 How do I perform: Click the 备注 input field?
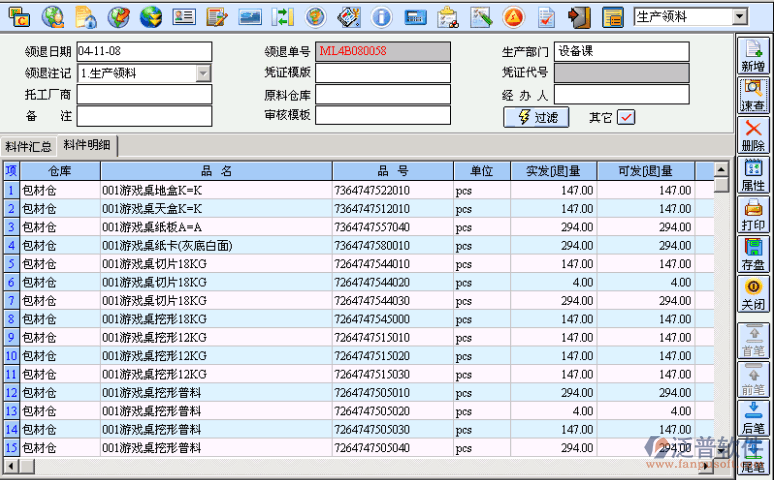[144, 117]
